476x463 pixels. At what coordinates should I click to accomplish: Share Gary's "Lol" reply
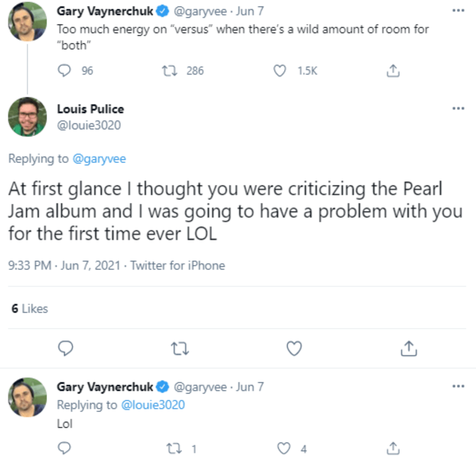pos(393,448)
